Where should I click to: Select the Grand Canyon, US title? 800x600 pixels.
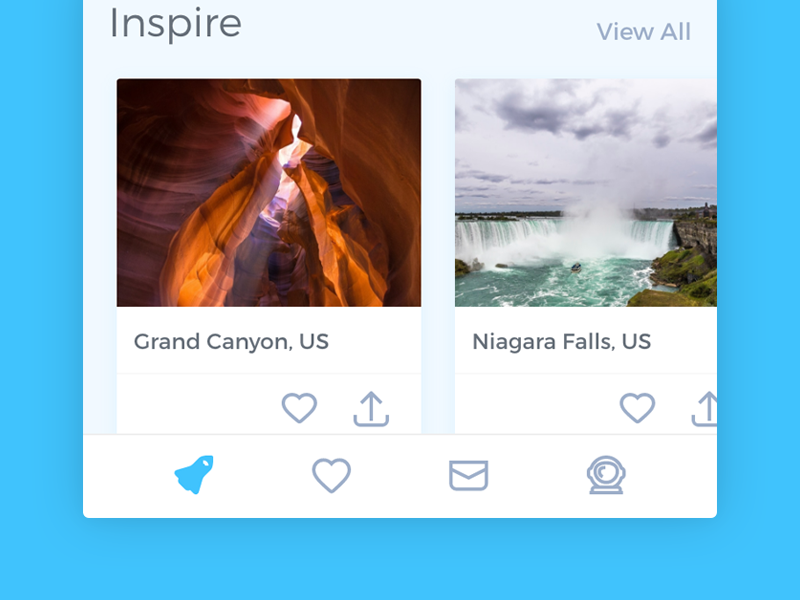click(231, 342)
